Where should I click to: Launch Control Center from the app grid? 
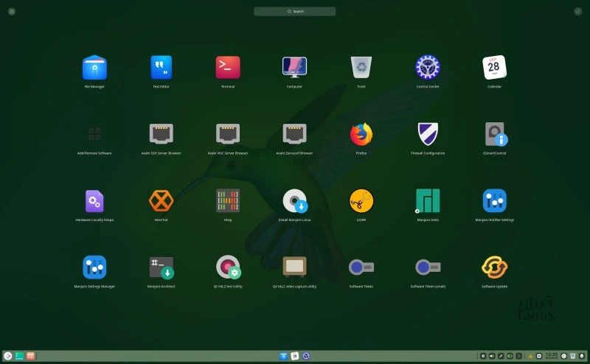tap(428, 68)
